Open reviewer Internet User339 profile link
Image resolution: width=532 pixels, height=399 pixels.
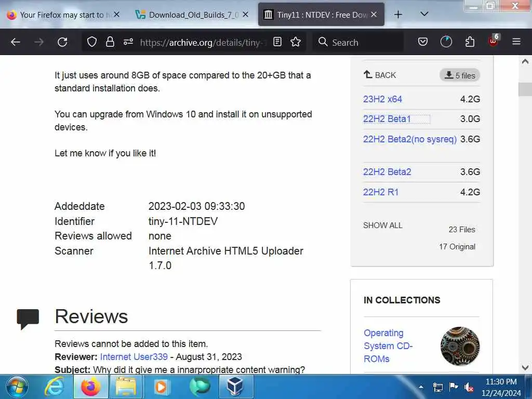tap(134, 357)
